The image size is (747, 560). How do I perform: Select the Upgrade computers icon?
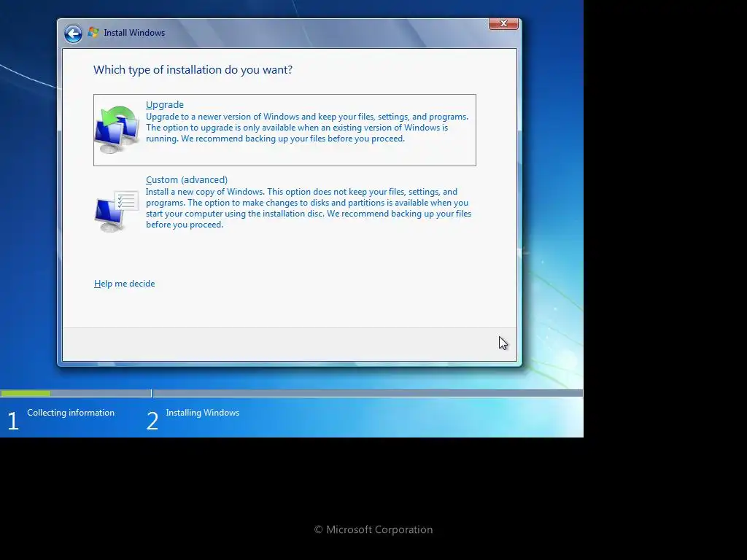(x=117, y=129)
